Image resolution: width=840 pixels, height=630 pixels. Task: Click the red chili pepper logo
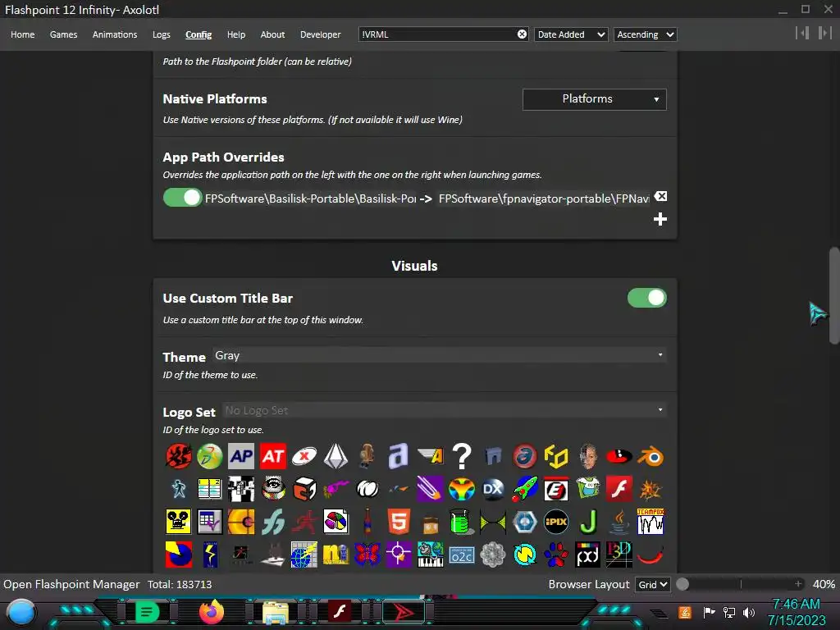(x=651, y=555)
